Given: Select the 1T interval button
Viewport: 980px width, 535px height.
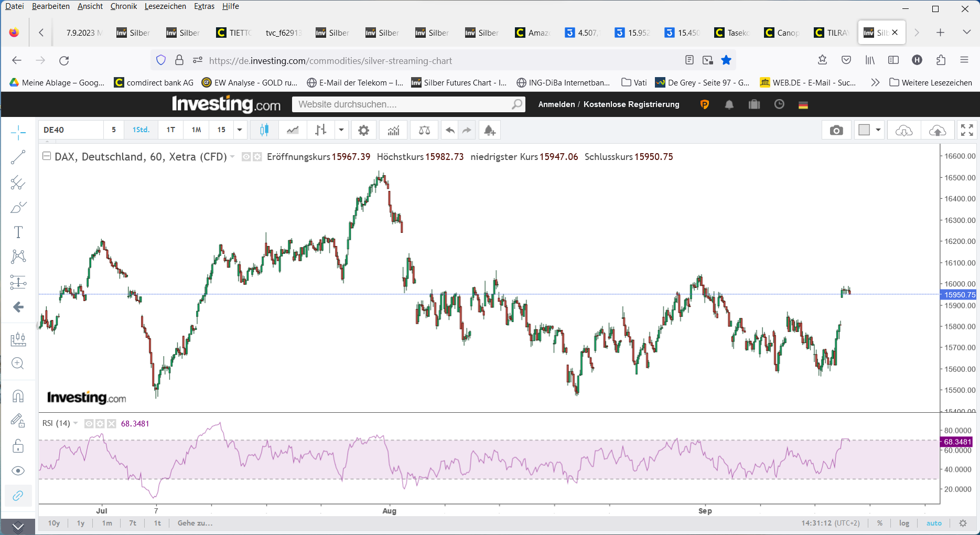Looking at the screenshot, I should [x=171, y=130].
